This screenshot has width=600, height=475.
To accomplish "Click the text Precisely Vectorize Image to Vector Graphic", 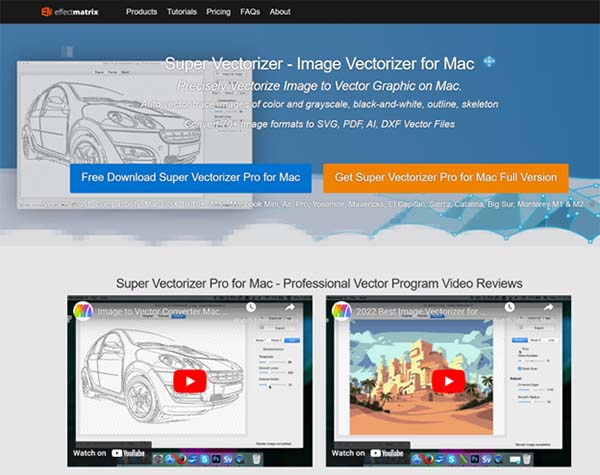I will 319,86.
